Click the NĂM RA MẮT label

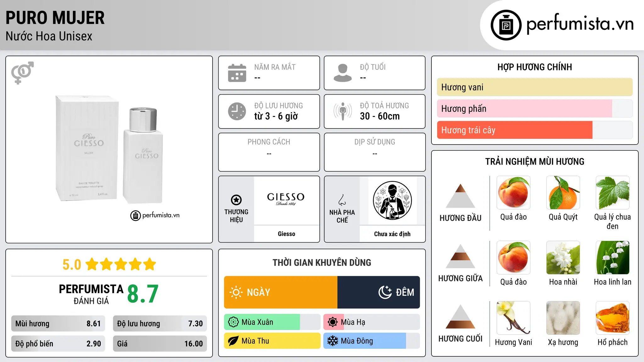[275, 67]
